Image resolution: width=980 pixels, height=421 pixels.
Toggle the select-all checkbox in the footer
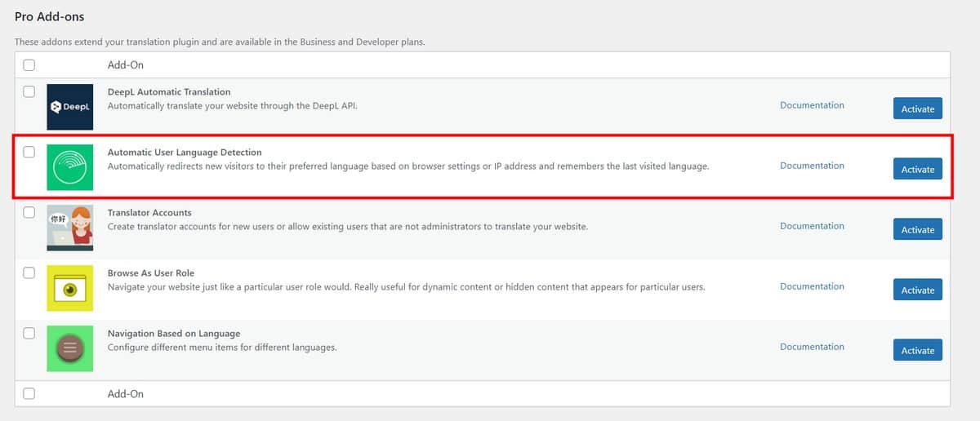29,393
